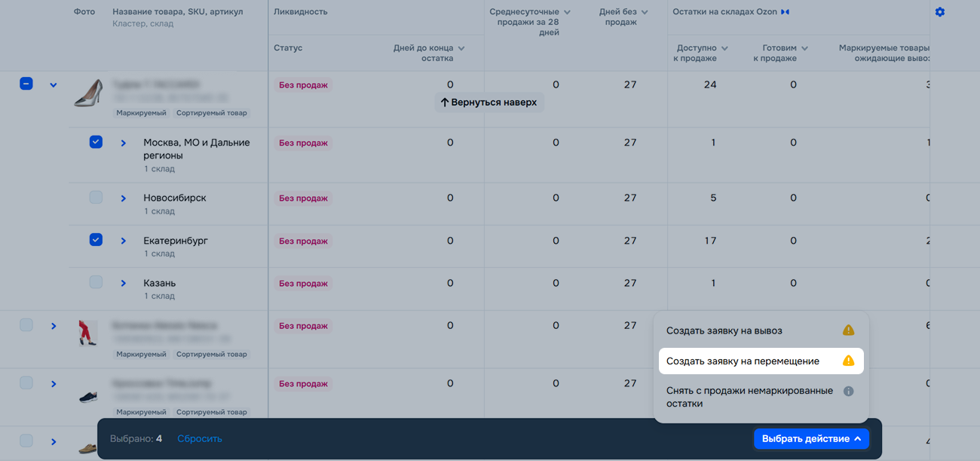Click the Ozon warehouses arrows icon

point(785,12)
